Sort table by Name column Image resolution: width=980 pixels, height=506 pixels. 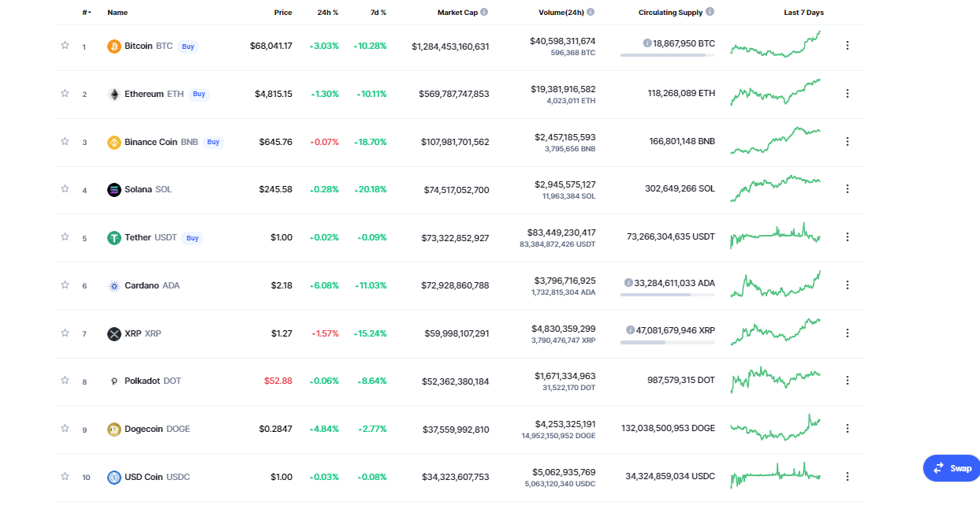pos(117,13)
